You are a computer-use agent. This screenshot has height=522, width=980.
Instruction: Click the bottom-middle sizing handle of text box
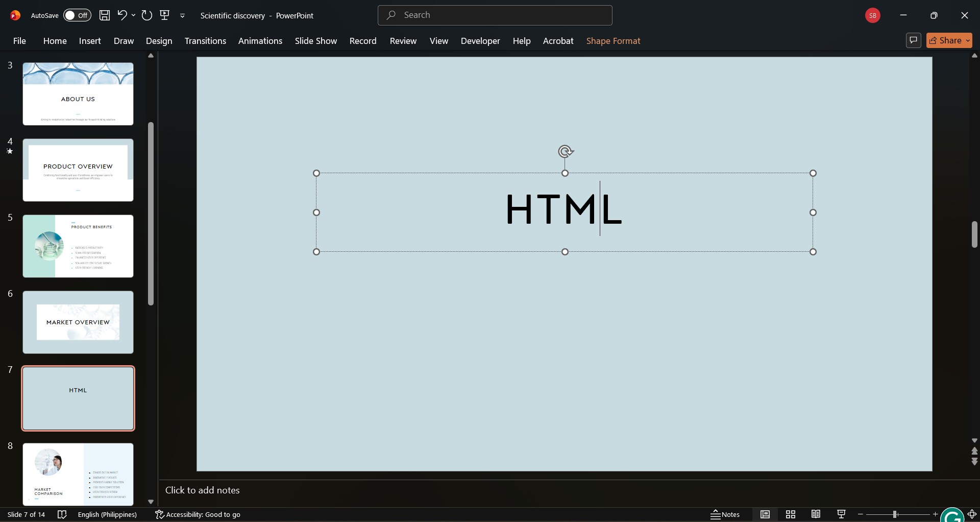[x=565, y=252]
